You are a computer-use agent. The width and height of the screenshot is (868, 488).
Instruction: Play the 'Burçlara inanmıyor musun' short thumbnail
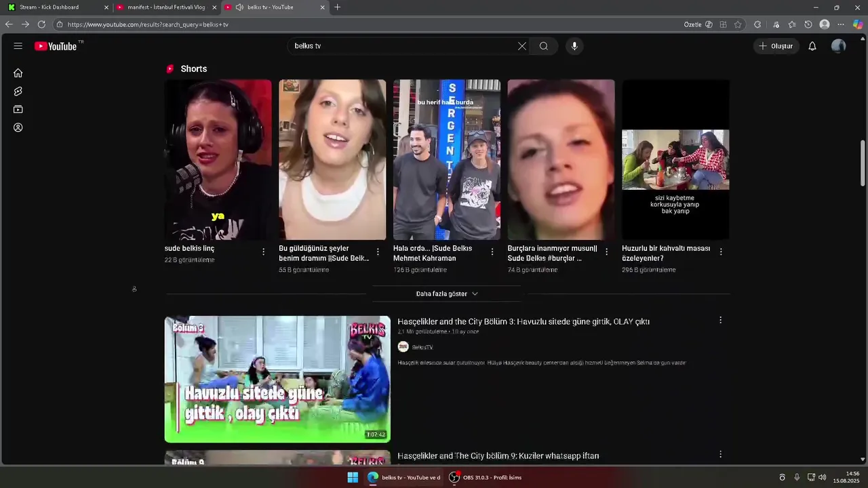[561, 160]
